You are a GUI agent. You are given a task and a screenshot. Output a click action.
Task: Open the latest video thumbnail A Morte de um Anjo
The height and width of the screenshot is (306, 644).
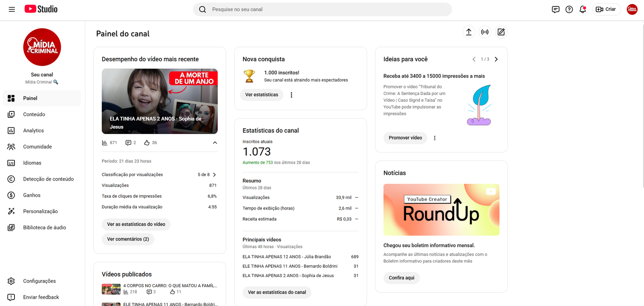(159, 101)
